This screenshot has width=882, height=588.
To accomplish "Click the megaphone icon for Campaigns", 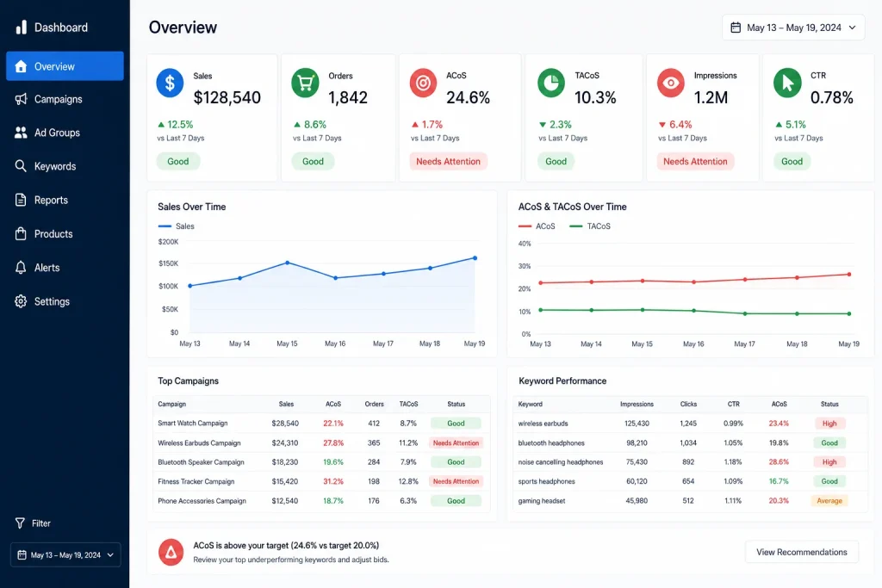I will coord(21,99).
